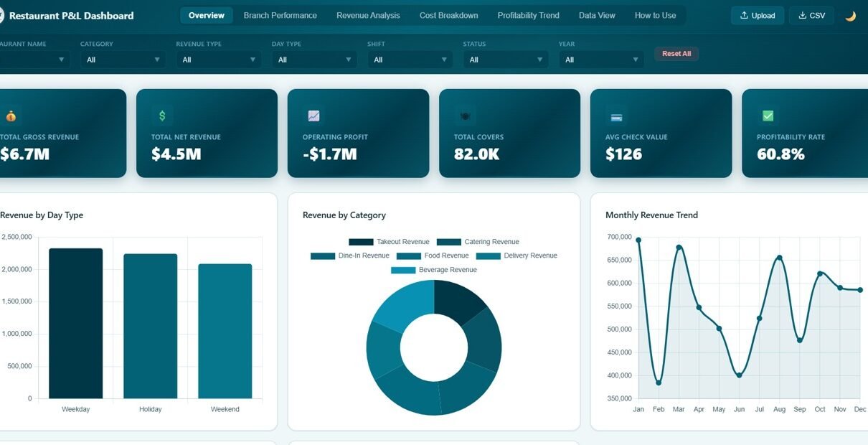Viewport: 868px width, 445px height.
Task: Click the chart icon on Operating Profit card
Action: coord(313,116)
